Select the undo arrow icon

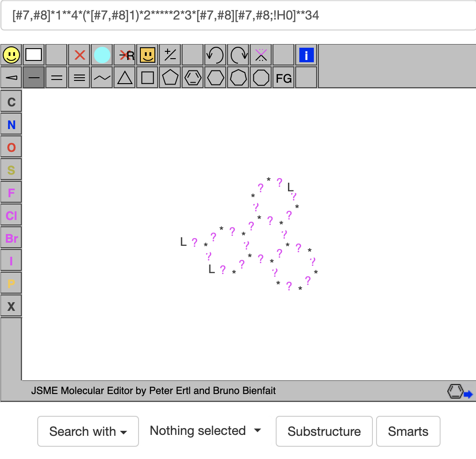click(215, 55)
